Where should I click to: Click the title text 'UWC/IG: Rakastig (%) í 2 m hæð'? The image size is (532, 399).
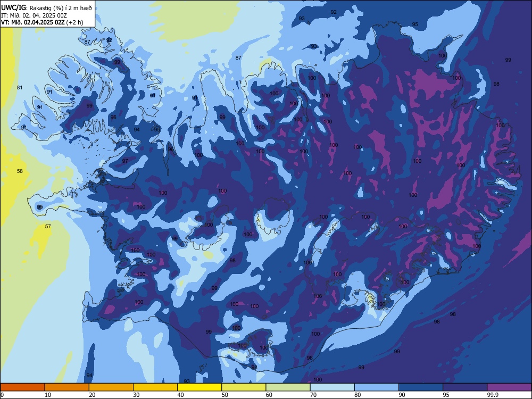click(46, 8)
